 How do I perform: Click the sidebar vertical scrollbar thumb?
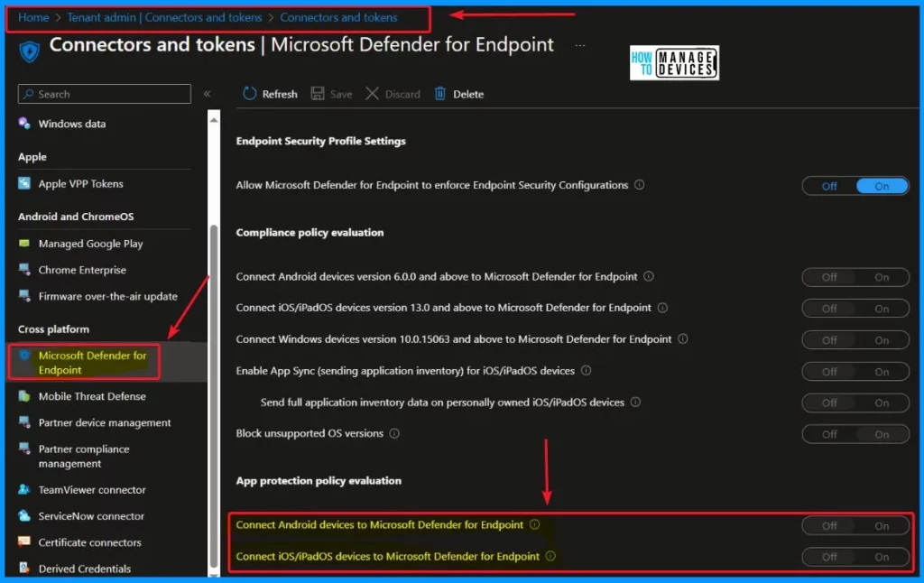click(x=214, y=395)
